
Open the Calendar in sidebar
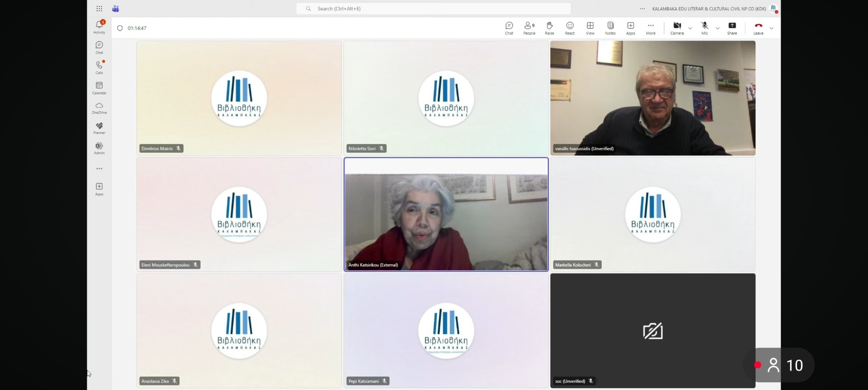[99, 88]
